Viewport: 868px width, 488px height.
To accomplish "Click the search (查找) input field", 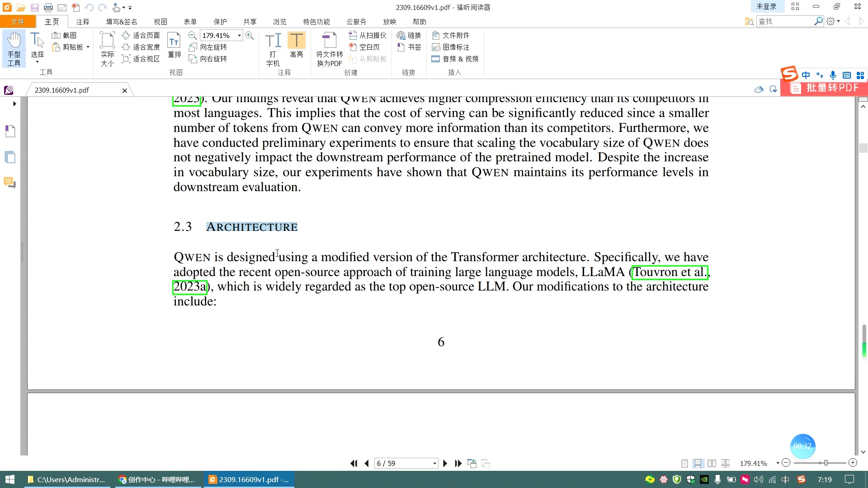I will point(786,21).
